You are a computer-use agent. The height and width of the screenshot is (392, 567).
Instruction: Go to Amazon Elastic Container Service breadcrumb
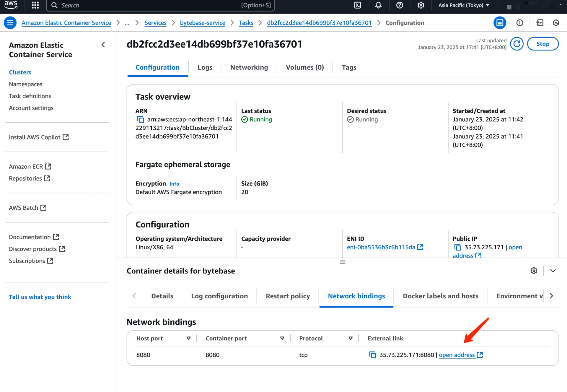[66, 23]
